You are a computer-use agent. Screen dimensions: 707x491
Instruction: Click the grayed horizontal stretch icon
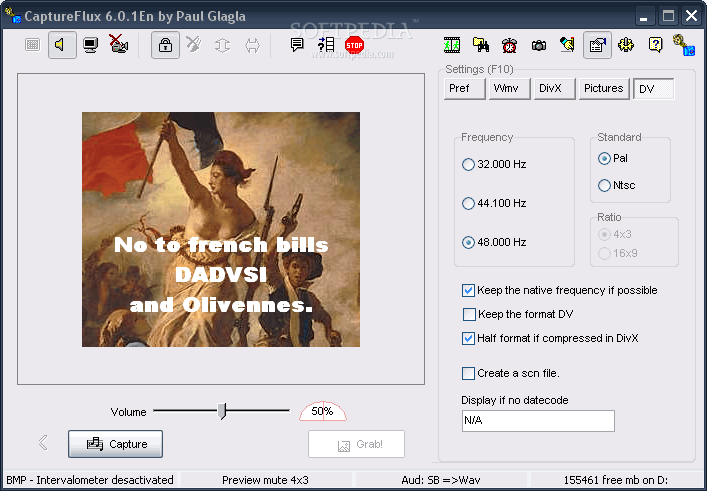252,45
